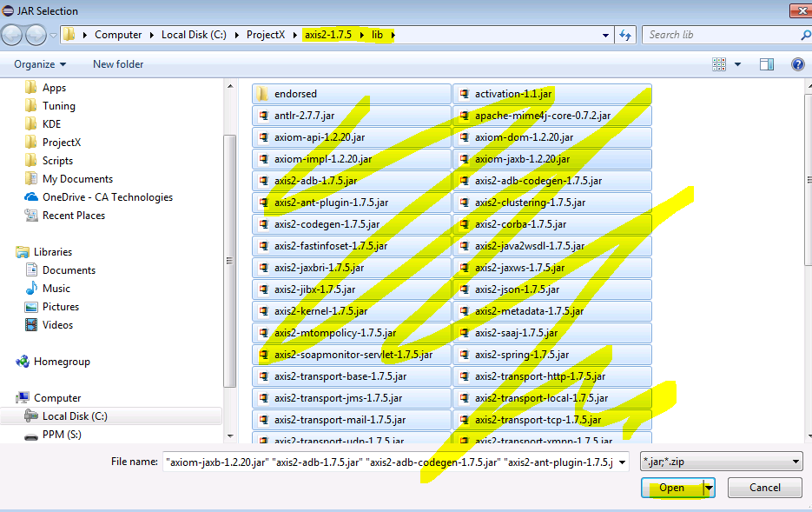This screenshot has width=812, height=512.
Task: Click the Back navigation arrow button
Action: 12,36
